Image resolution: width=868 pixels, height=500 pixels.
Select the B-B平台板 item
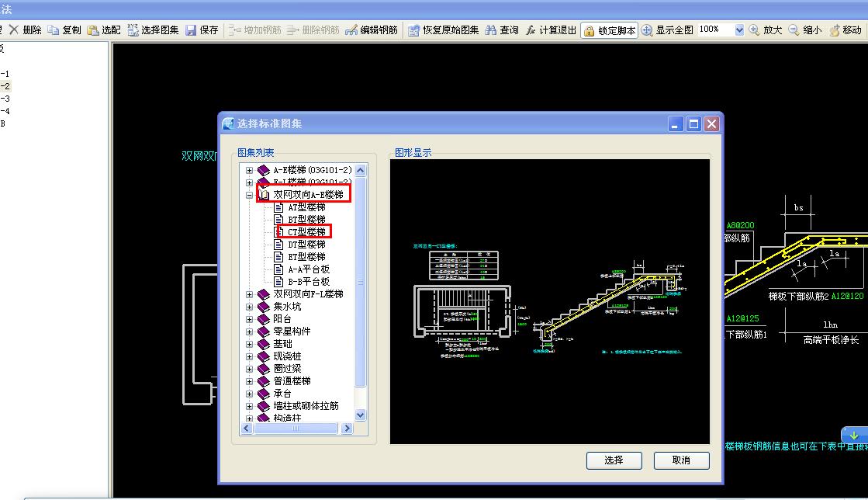[x=309, y=282]
